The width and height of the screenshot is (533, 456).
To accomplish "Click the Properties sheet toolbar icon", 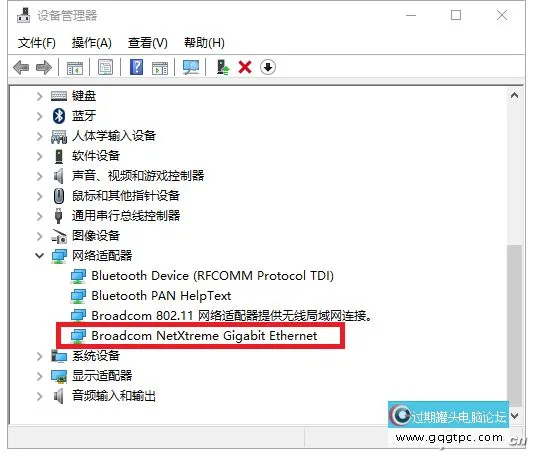I will tap(105, 67).
